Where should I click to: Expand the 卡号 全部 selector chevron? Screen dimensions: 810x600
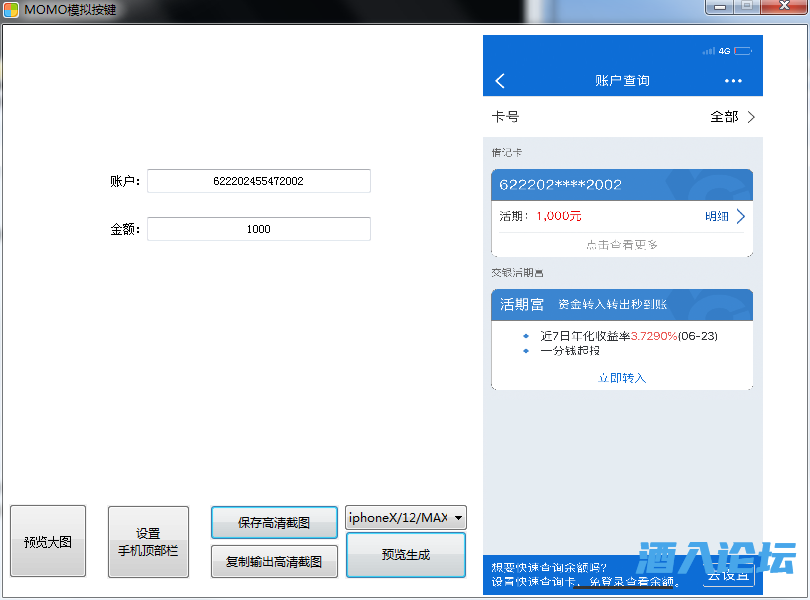tap(751, 117)
